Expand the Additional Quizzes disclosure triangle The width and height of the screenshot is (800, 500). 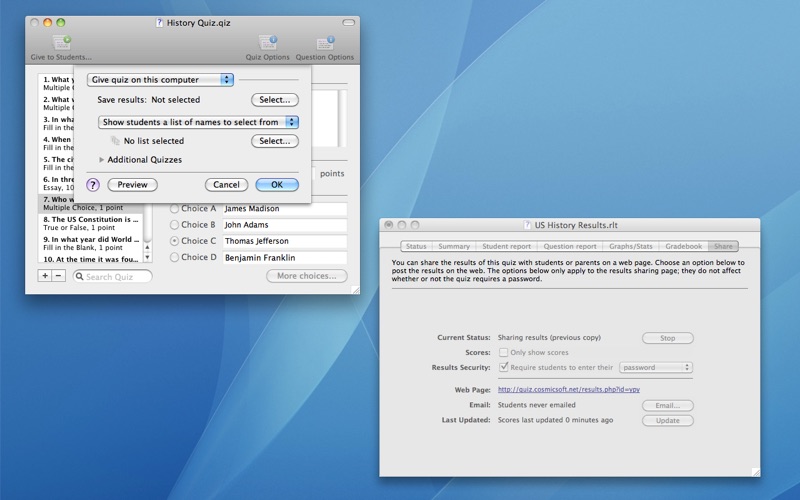(102, 160)
